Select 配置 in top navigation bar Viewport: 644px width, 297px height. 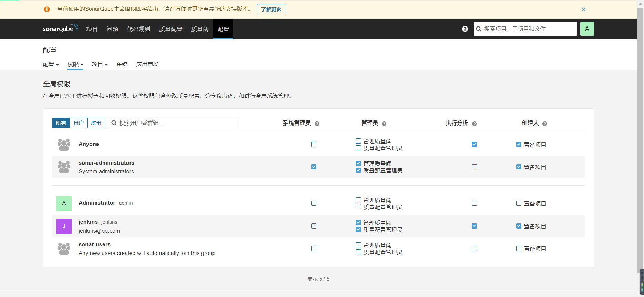(x=223, y=29)
